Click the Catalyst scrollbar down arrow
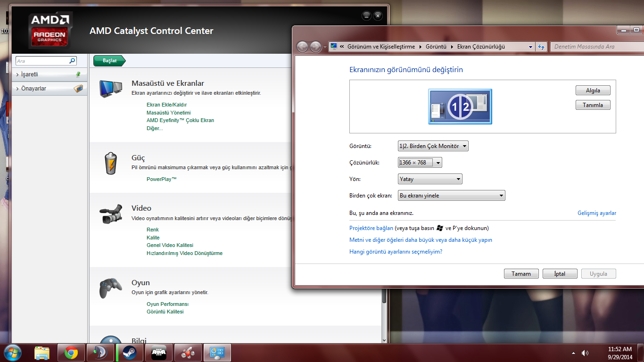 pos(384,340)
